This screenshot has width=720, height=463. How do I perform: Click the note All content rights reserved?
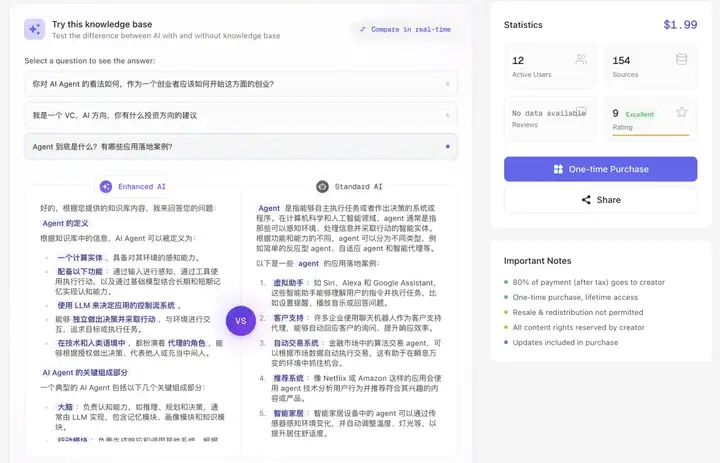pyautogui.click(x=578, y=327)
